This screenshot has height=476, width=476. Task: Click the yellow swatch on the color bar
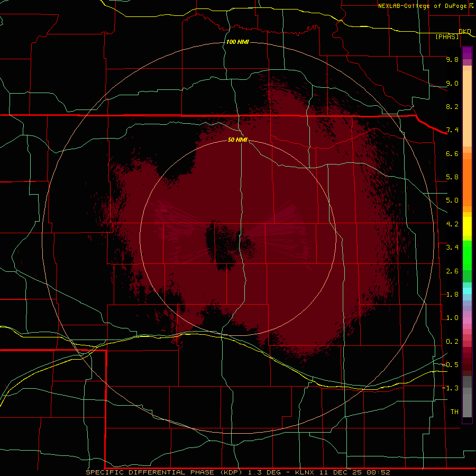tap(467, 226)
